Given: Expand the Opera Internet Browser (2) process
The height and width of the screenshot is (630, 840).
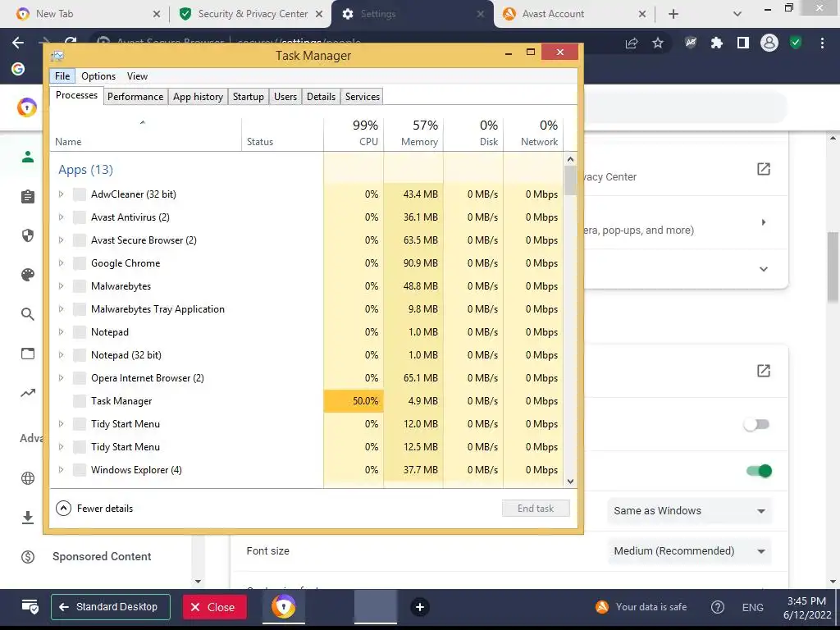Looking at the screenshot, I should [x=61, y=377].
